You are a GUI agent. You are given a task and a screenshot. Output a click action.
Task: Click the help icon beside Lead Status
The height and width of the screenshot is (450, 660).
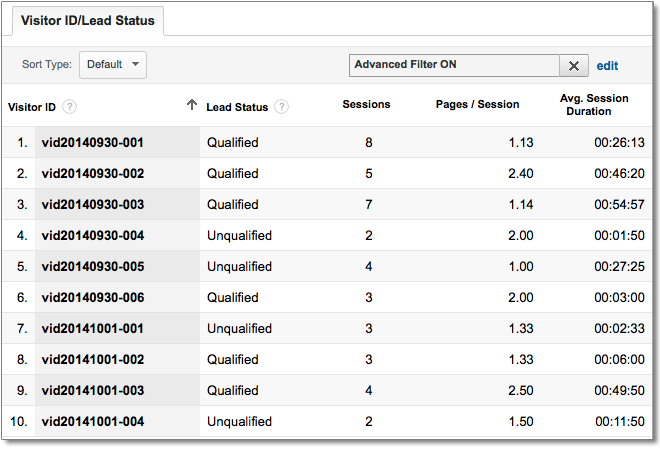coord(282,106)
